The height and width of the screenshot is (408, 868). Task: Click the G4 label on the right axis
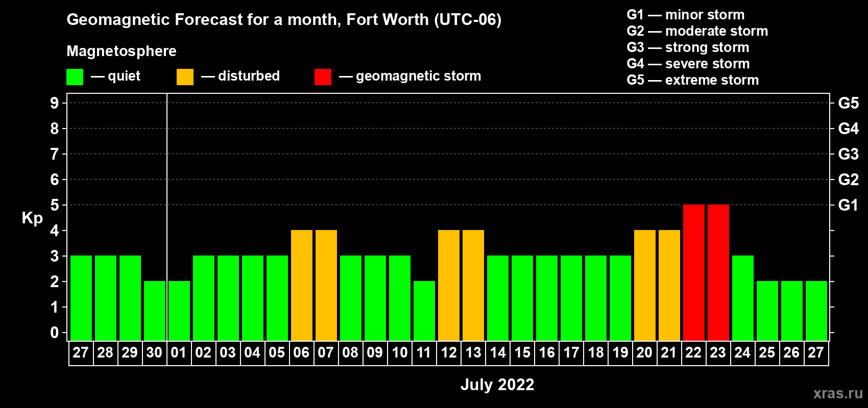[x=849, y=129]
